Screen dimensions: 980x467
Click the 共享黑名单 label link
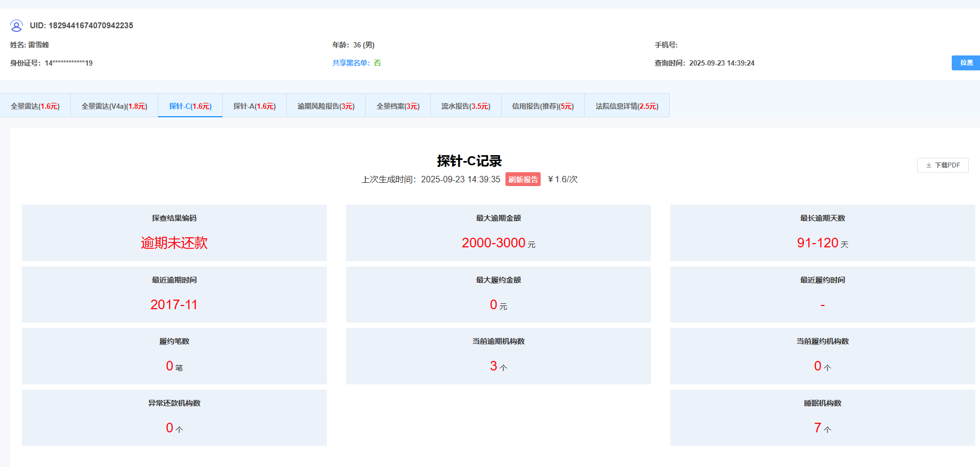[351, 63]
